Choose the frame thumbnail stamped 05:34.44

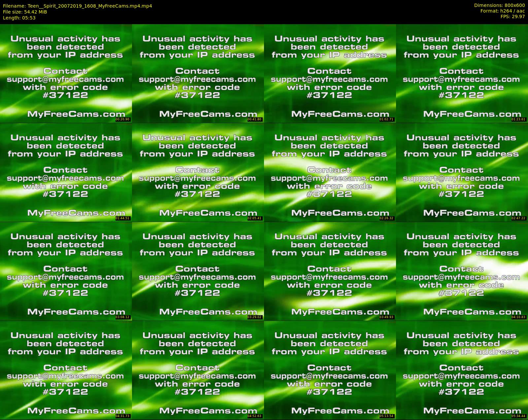click(462, 370)
